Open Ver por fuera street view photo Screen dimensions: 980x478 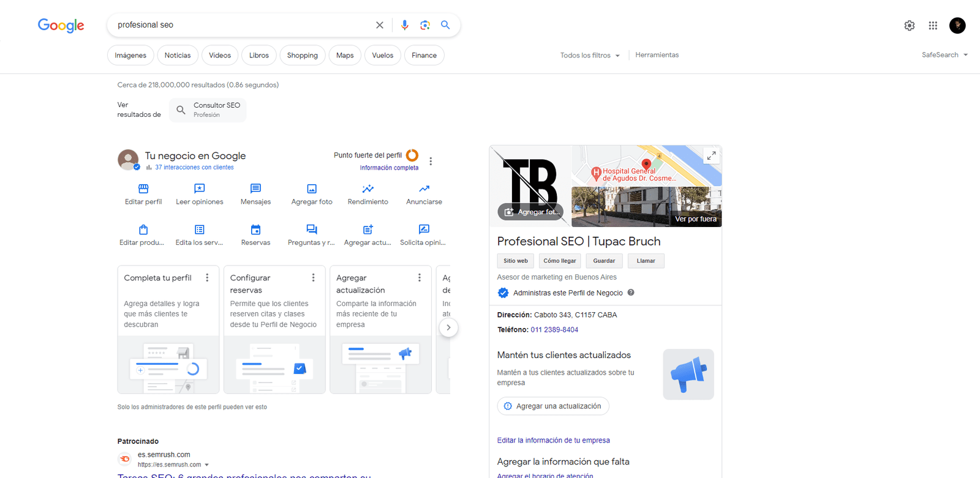[646, 207]
